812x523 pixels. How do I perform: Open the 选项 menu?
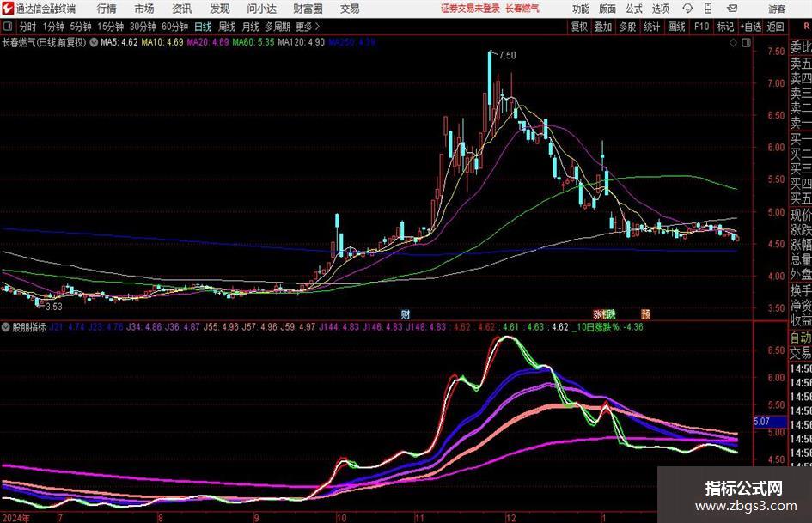point(661,9)
